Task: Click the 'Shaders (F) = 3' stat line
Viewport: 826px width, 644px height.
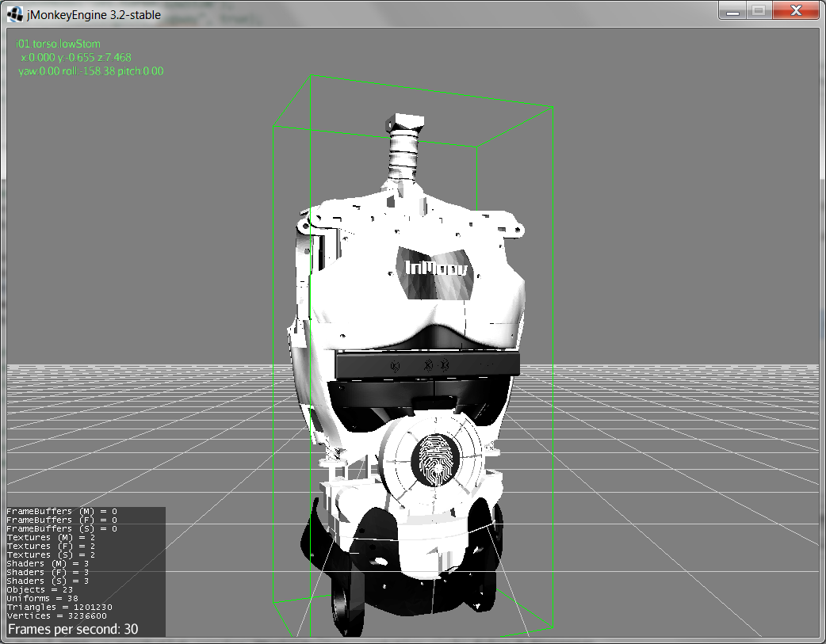Action: [48, 572]
